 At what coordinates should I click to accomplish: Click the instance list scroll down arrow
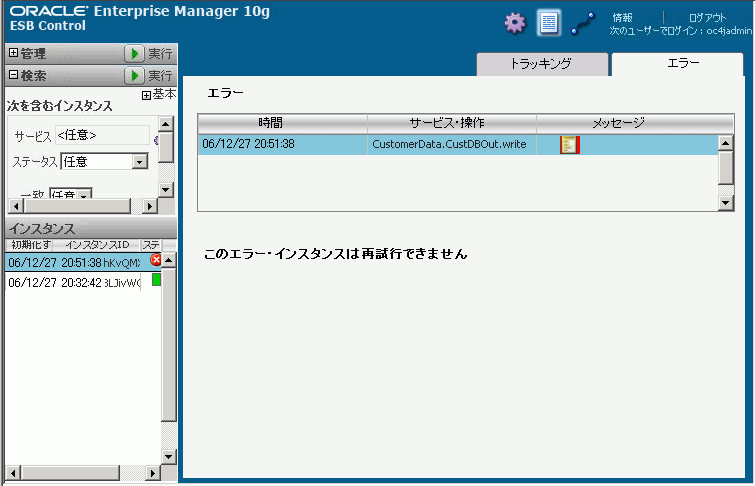(x=169, y=456)
